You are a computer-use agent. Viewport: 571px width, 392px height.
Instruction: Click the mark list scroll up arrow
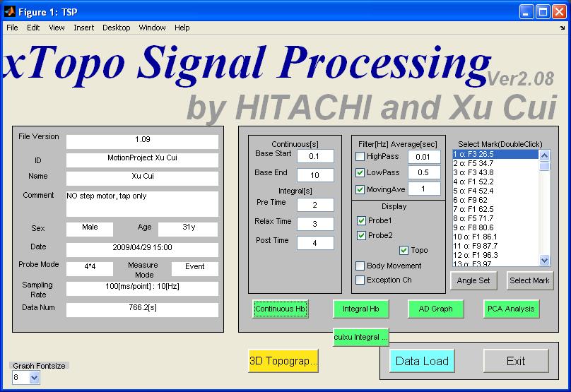pyautogui.click(x=544, y=156)
